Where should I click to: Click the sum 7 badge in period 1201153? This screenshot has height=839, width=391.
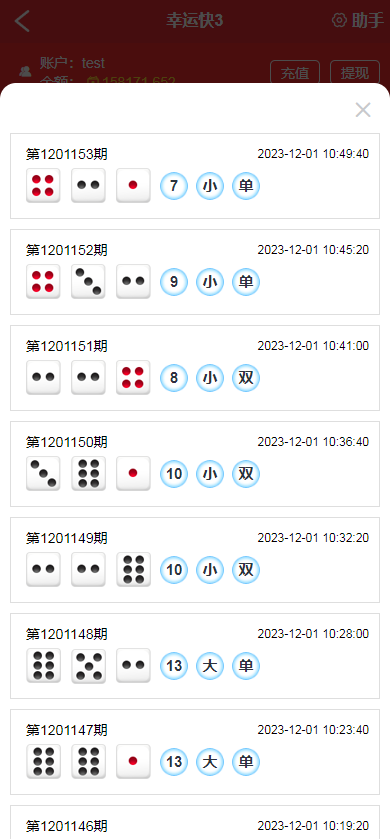174,186
